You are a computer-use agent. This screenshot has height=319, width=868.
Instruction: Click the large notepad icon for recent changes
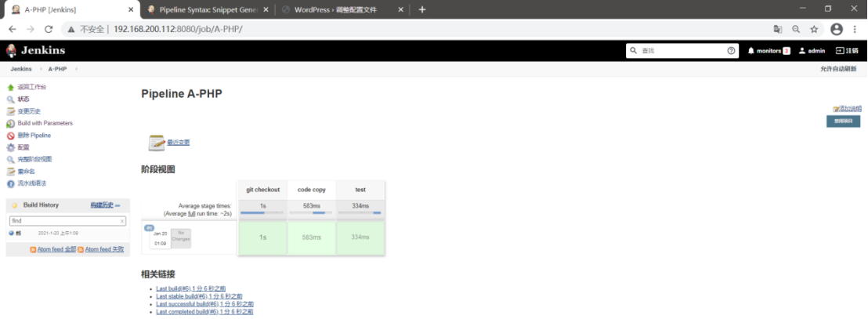pos(157,143)
